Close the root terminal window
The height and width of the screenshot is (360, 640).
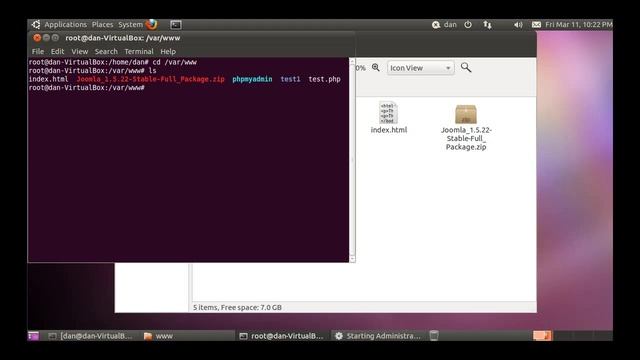(37, 38)
